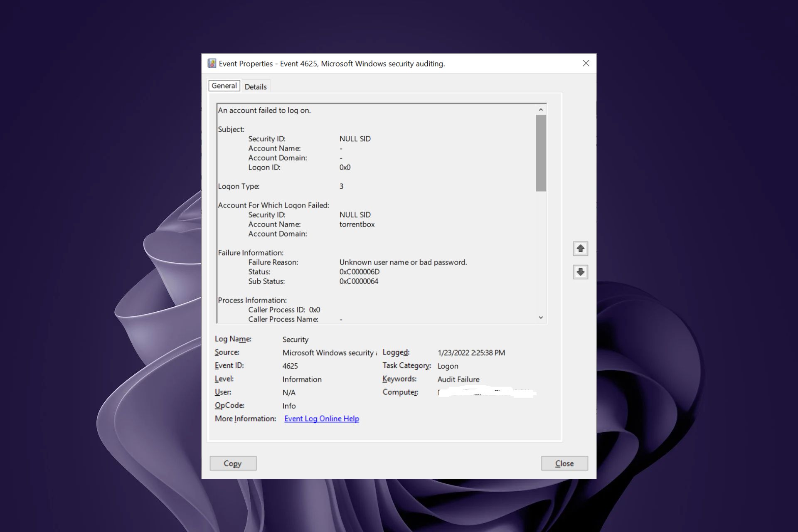Click the scroll down arrow icon
This screenshot has height=532, width=798.
579,271
